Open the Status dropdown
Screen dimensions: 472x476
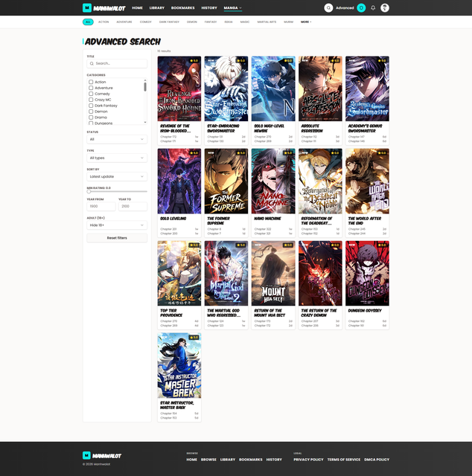117,139
